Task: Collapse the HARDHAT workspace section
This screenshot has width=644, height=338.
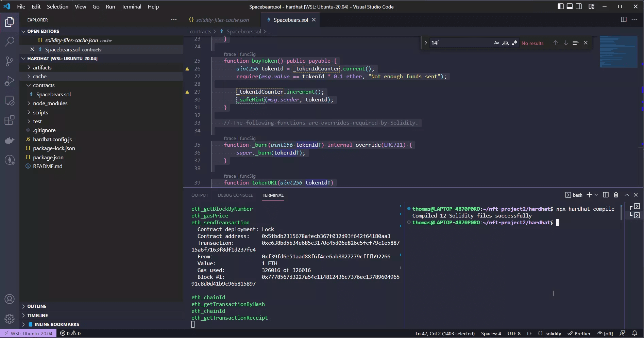Action: pos(23,59)
